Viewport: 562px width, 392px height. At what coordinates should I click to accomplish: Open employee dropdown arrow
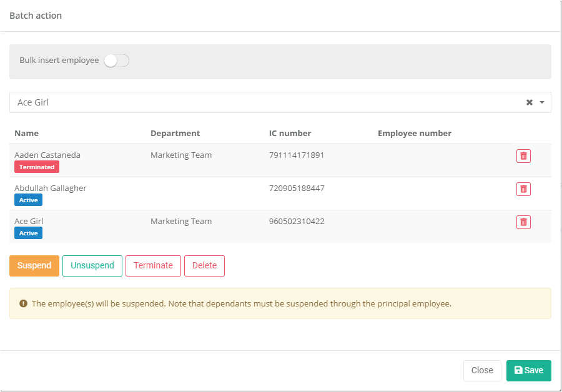tap(542, 102)
